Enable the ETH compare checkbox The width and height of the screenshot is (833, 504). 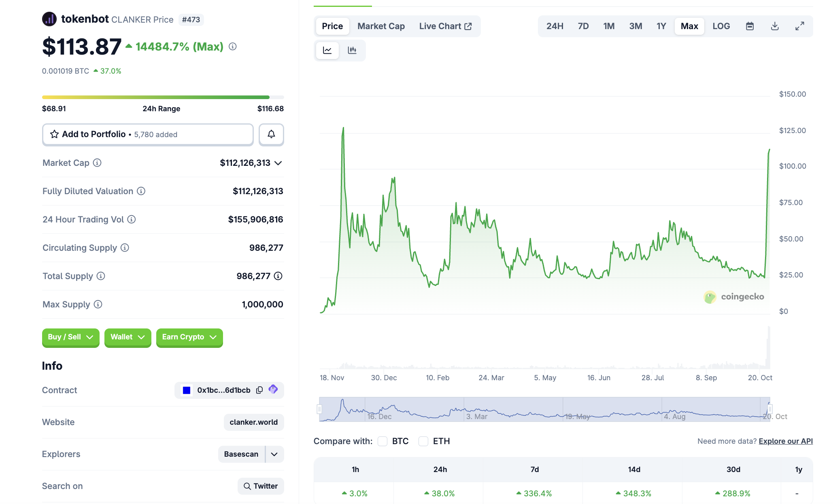click(x=423, y=441)
